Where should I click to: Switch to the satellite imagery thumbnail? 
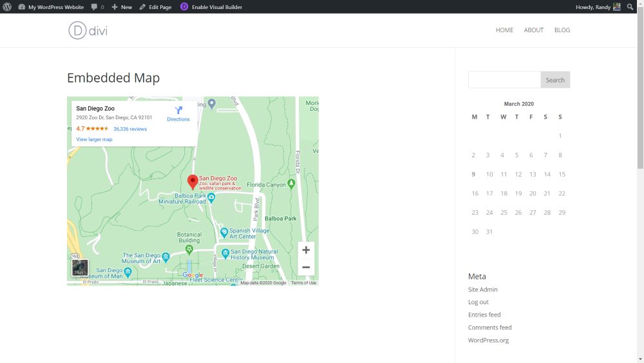[80, 268]
